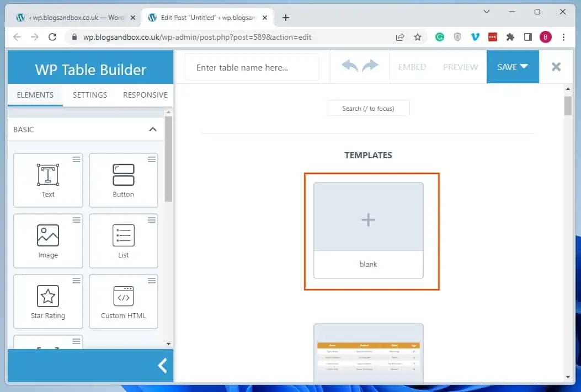Click the PREVIEW button
The width and height of the screenshot is (581, 392).
point(461,67)
